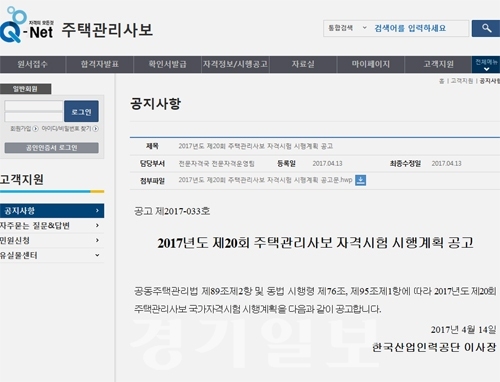Focus the login ID input field
Screen dimensions: 500x382
pos(34,106)
